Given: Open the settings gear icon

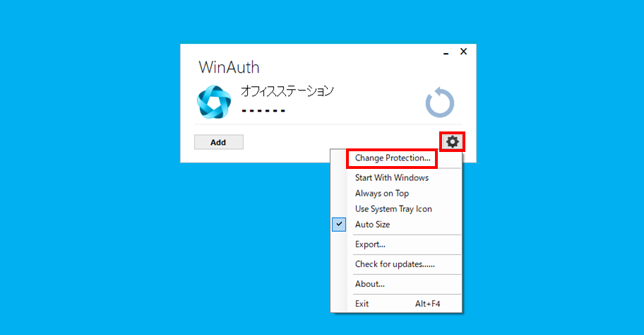Looking at the screenshot, I should point(452,142).
